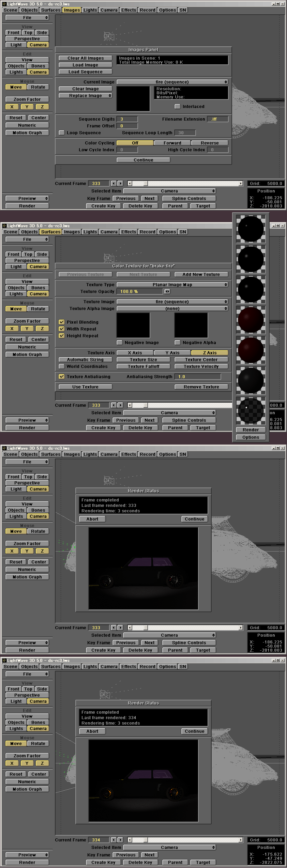Click the rendered frame 333 car preview

[x=143, y=568]
